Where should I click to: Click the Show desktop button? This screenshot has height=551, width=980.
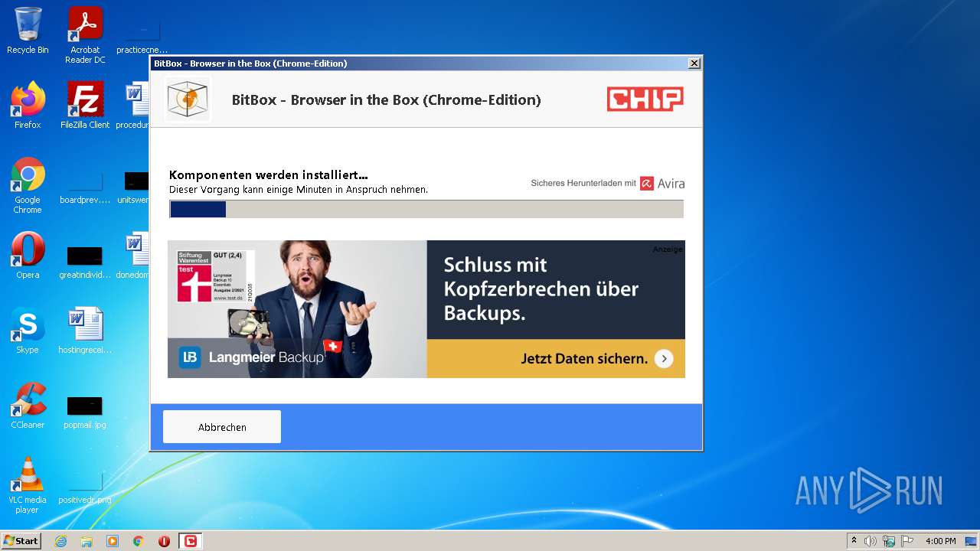tap(972, 541)
